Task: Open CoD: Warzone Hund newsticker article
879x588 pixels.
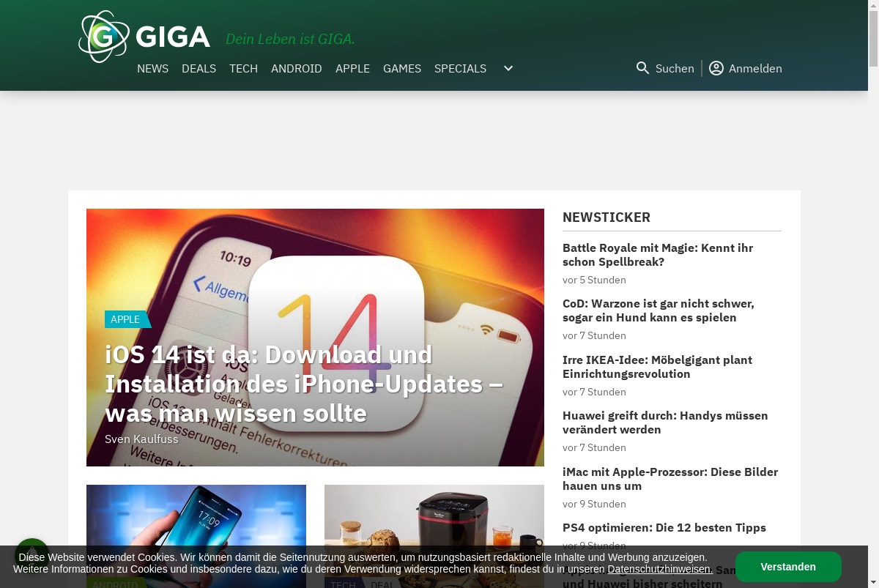Action: 658,310
